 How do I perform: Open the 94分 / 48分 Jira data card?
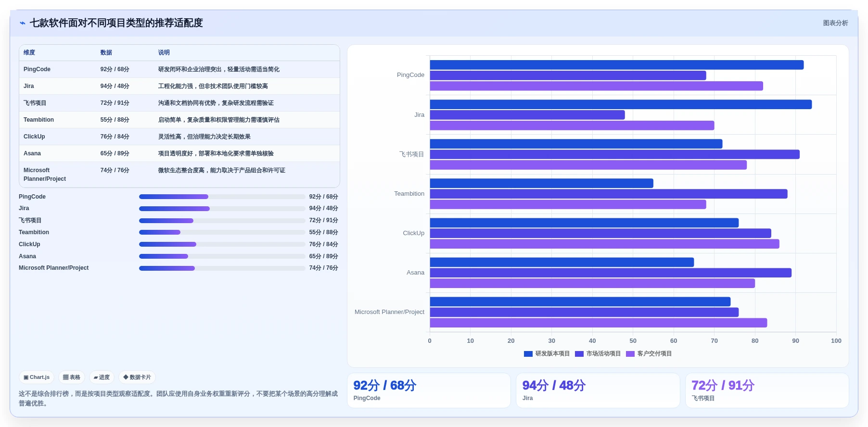[x=598, y=390]
